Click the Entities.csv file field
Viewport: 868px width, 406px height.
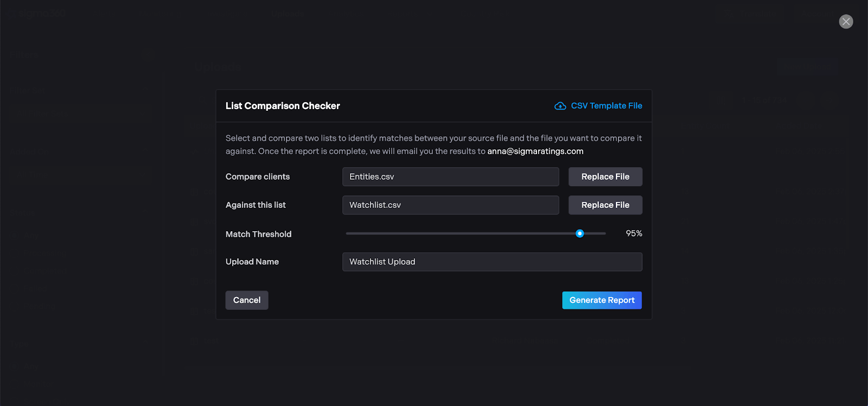click(450, 177)
